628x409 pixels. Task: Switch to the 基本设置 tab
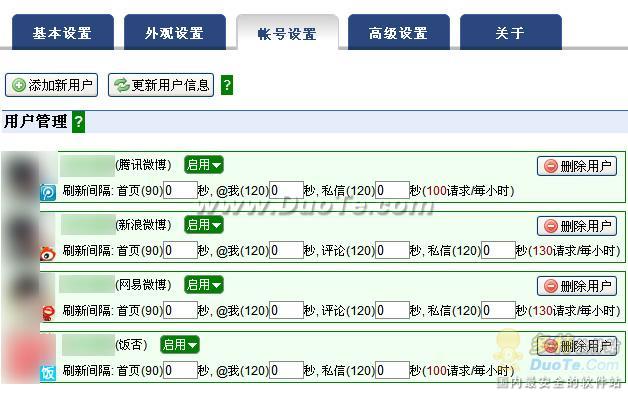61,33
